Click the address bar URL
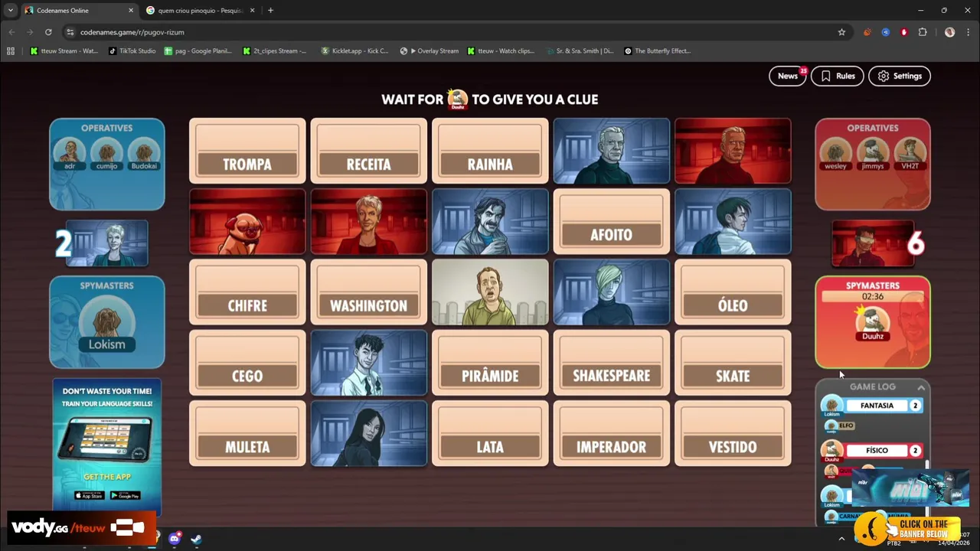The height and width of the screenshot is (551, 980). click(132, 32)
